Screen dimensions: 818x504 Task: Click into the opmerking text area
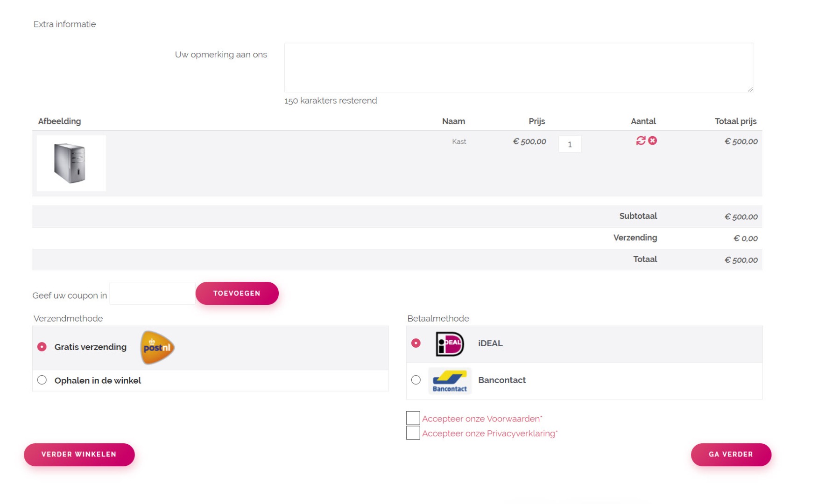point(518,68)
